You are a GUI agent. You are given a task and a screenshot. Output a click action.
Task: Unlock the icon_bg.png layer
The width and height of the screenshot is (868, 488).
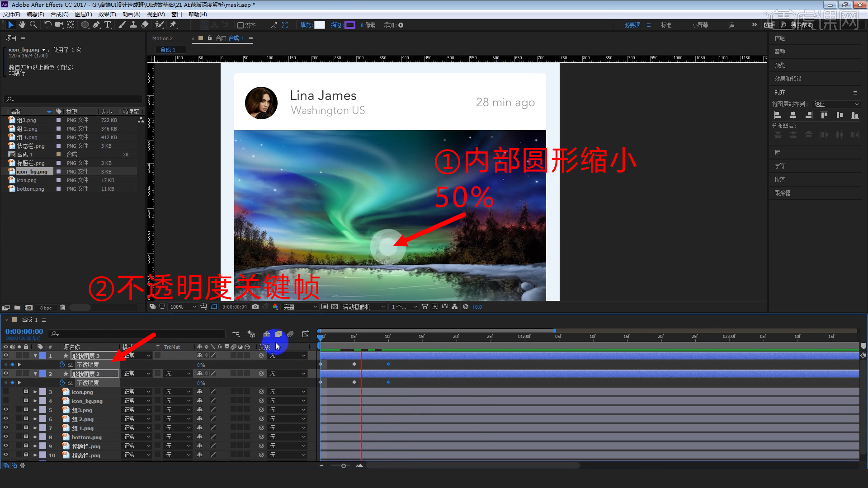click(26, 401)
